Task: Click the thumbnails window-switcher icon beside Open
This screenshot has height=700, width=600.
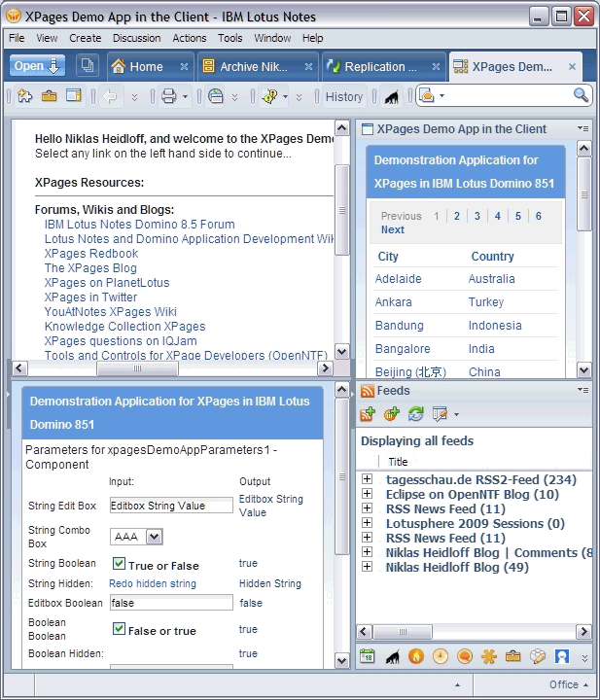Action: [88, 66]
